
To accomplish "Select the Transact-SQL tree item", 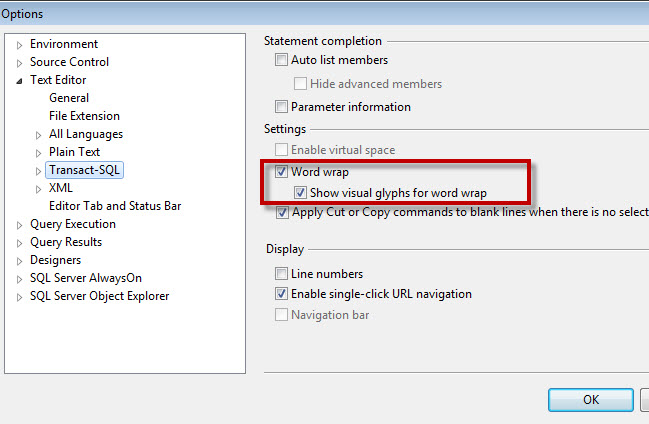I will (84, 170).
